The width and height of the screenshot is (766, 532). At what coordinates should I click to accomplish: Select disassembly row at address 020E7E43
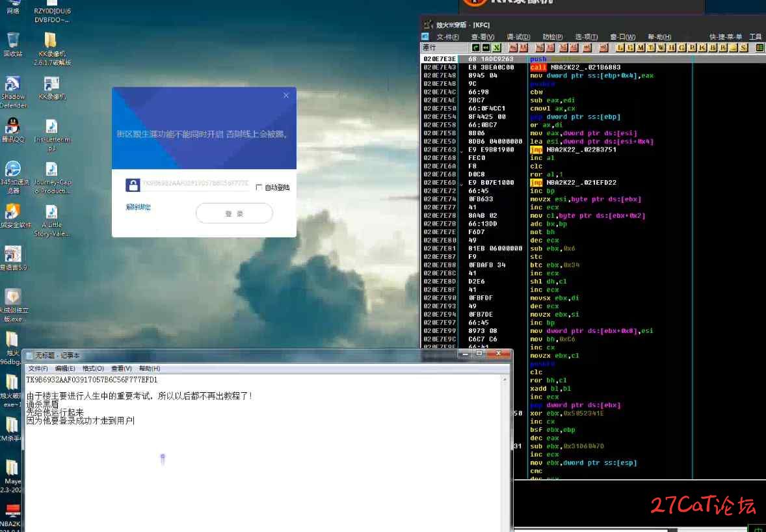(557, 68)
